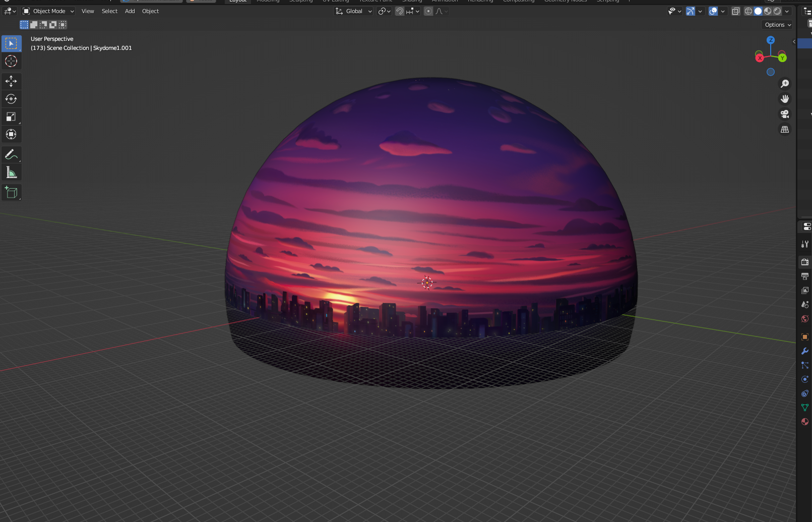Viewport: 812px width, 522px height.
Task: Open the Modifiers wrench tab
Action: click(x=805, y=351)
